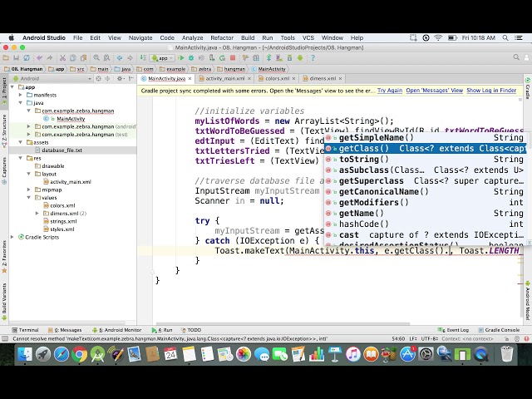This screenshot has height=399, width=532.
Task: Open the Build menu
Action: pos(248,38)
